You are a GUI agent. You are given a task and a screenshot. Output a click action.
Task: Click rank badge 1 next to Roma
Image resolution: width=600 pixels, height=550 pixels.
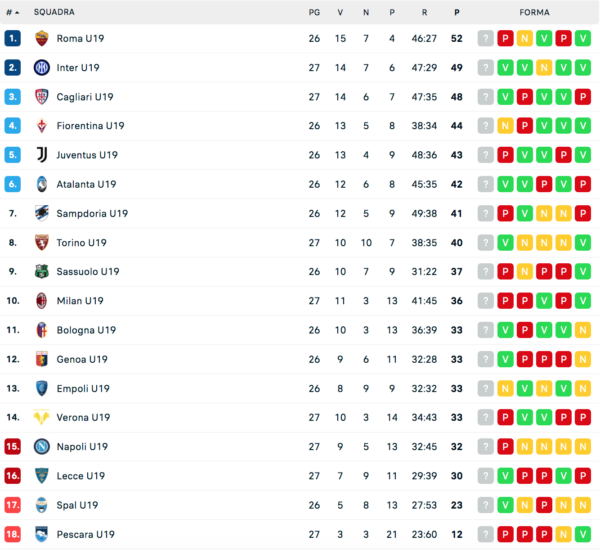[13, 38]
